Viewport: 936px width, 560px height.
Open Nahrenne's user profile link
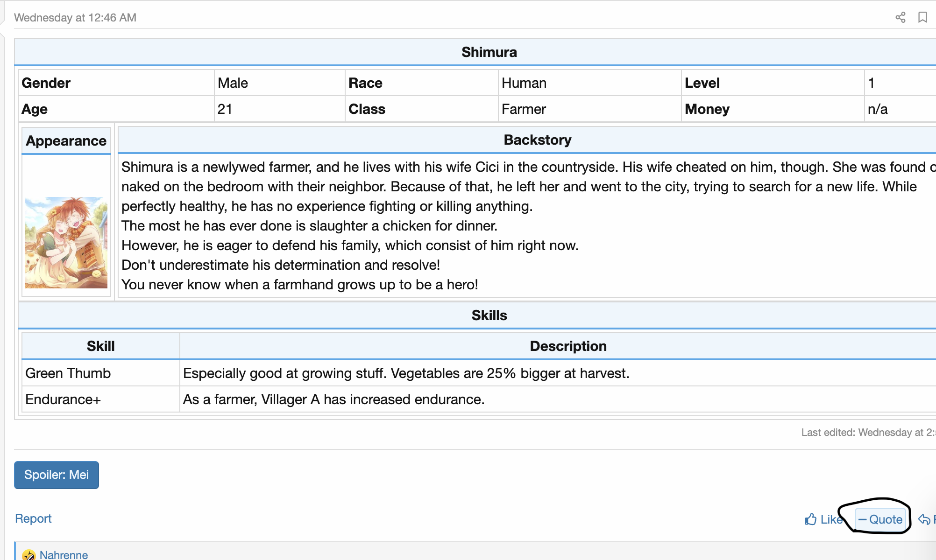pyautogui.click(x=64, y=554)
